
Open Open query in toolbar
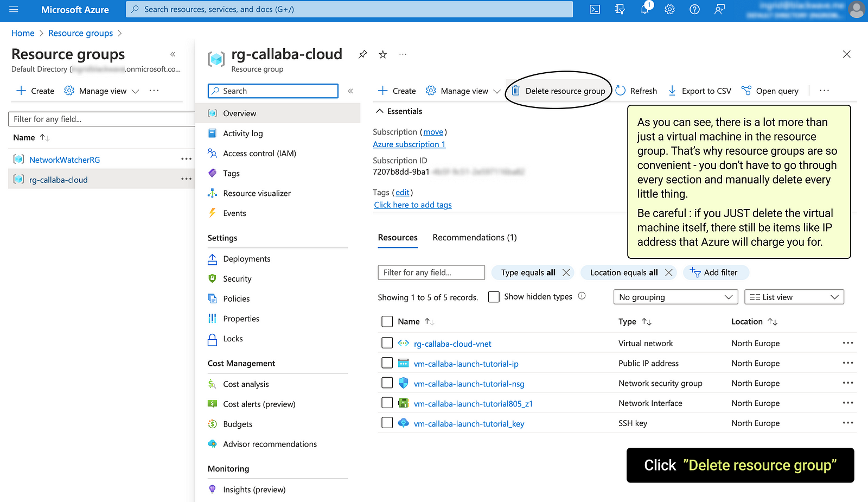(770, 91)
